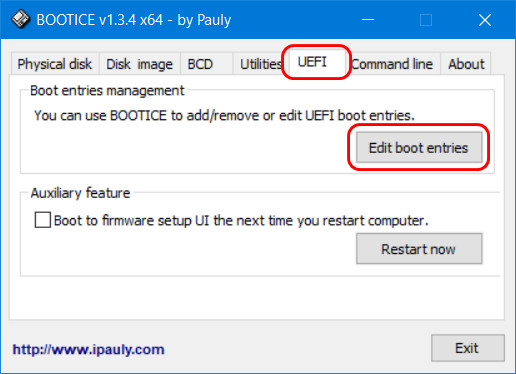Viewport: 516px width, 374px height.
Task: Close the BOOTICE window
Action: (485, 20)
